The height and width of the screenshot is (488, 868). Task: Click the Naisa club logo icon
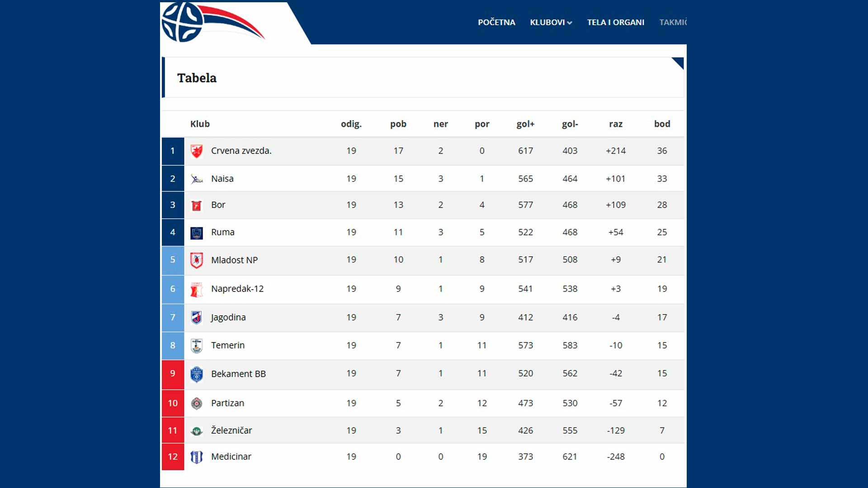[196, 179]
